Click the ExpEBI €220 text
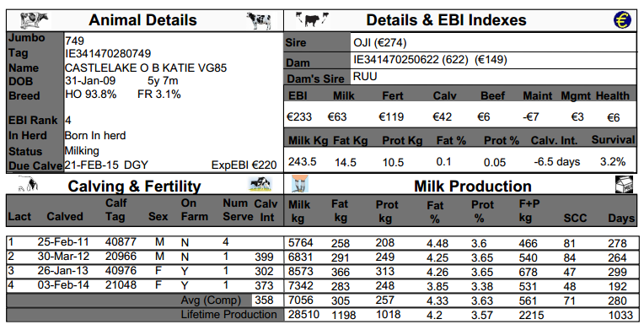 pyautogui.click(x=244, y=165)
